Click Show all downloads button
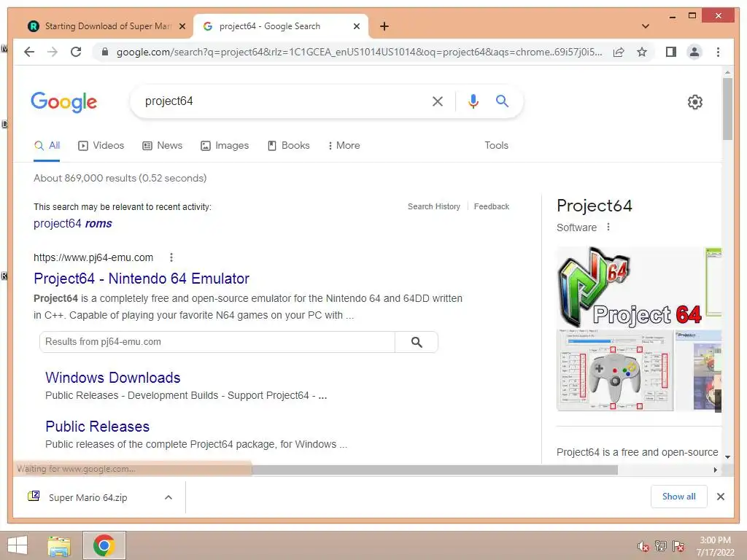Screen dimensions: 747x560 click(679, 497)
